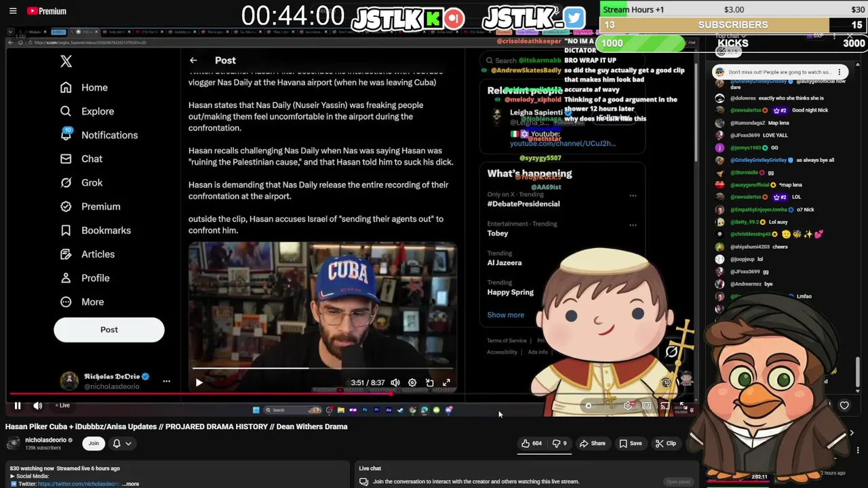The image size is (868, 488).
Task: Open the notification bell dropdown
Action: (122, 443)
